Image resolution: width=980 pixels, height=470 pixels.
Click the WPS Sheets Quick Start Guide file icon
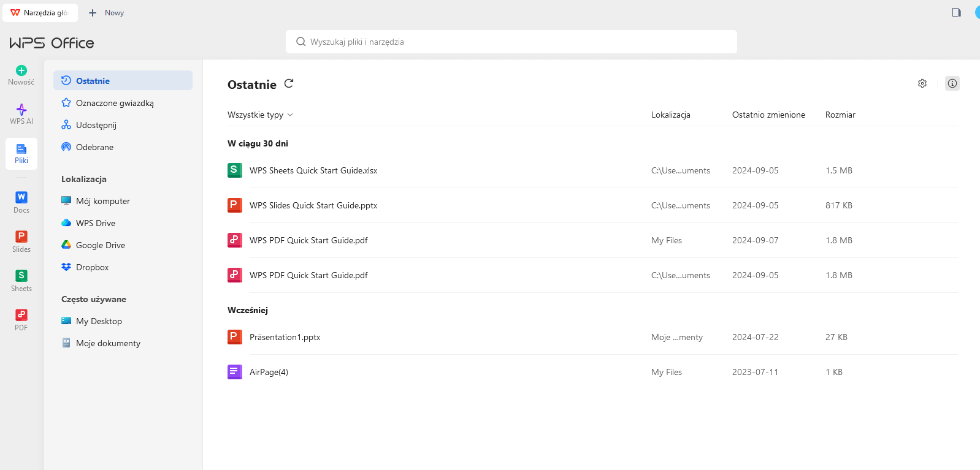click(x=235, y=170)
